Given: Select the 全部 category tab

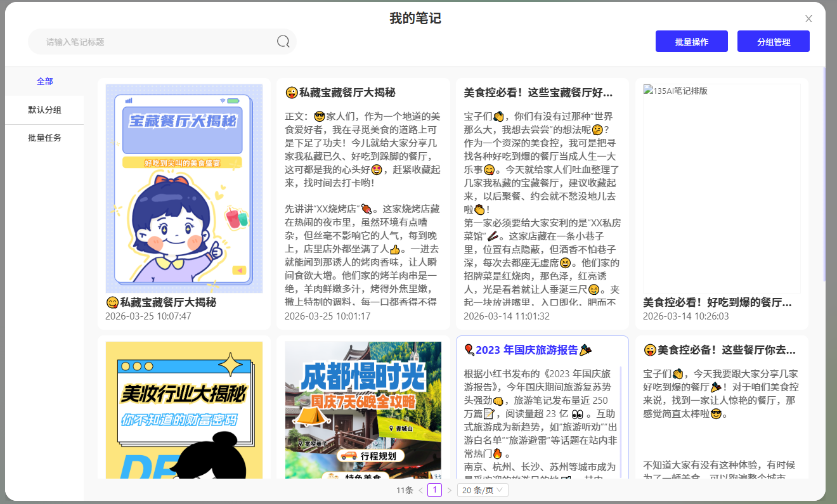Looking at the screenshot, I should pos(44,81).
